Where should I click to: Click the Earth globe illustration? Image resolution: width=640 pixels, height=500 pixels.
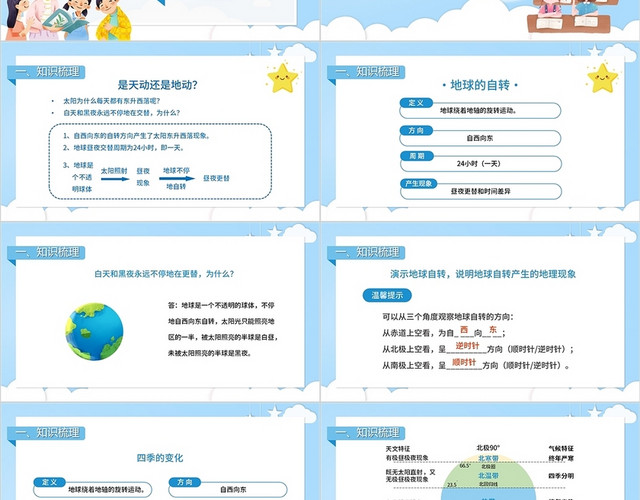(94, 331)
